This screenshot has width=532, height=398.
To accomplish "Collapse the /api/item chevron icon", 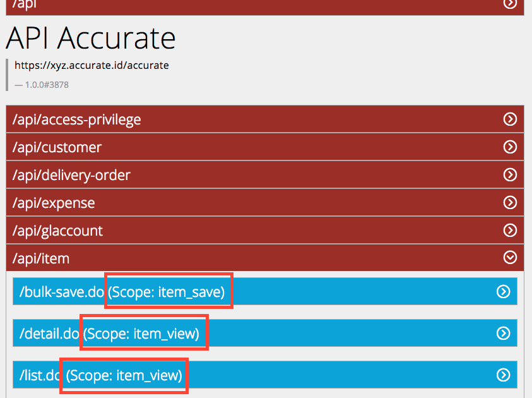I will (x=510, y=257).
